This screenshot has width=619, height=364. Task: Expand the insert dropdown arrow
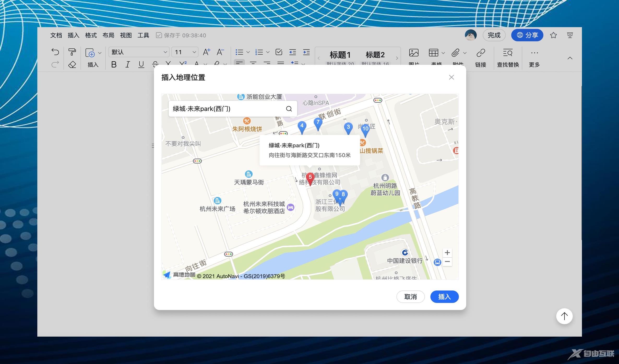point(100,53)
